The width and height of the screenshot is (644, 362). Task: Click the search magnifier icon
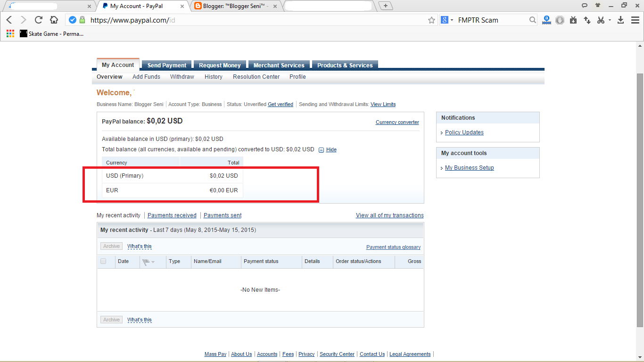click(533, 20)
